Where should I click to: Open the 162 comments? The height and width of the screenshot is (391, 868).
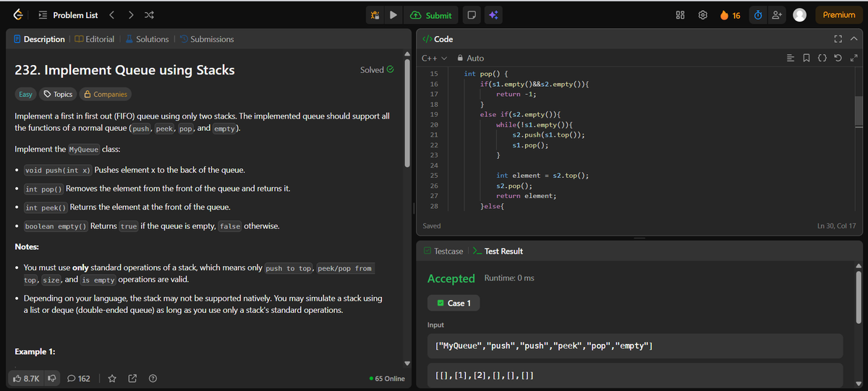coord(79,378)
